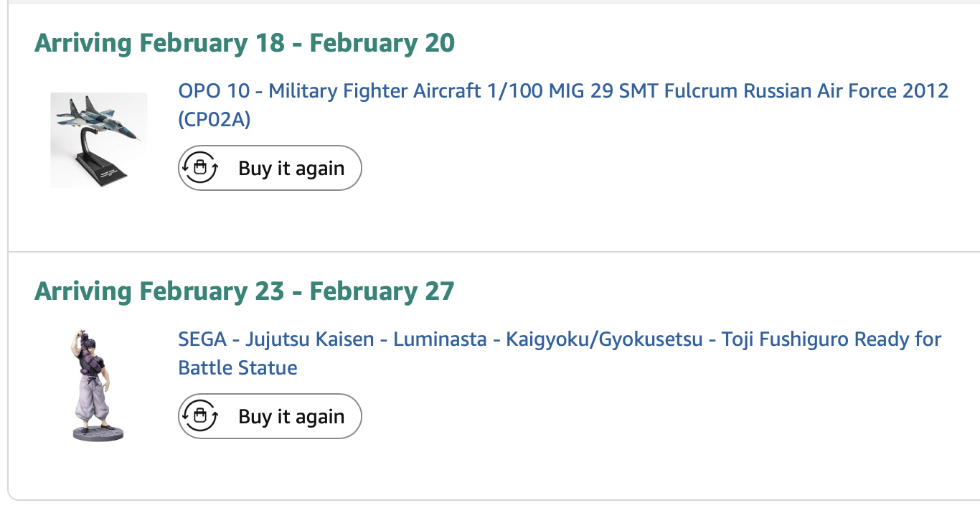Click February 20 in the first arrival heading
Viewport: 980px width, 508px height.
click(x=382, y=43)
